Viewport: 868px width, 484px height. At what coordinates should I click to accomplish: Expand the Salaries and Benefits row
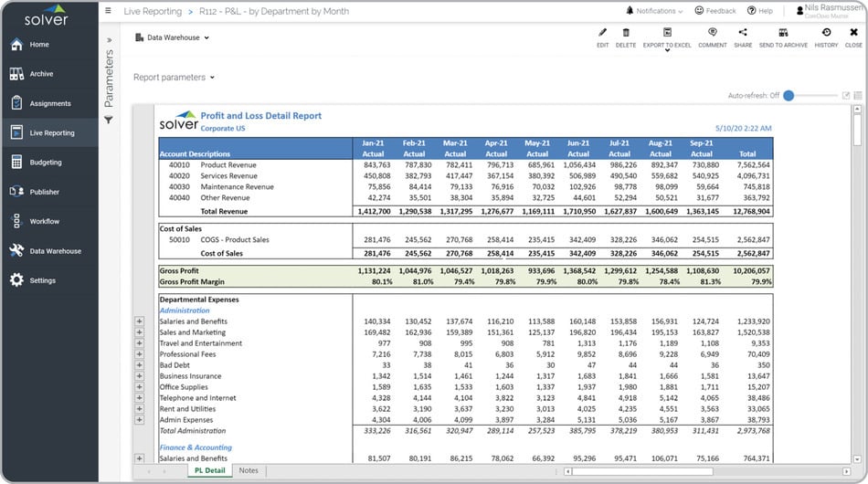click(140, 321)
